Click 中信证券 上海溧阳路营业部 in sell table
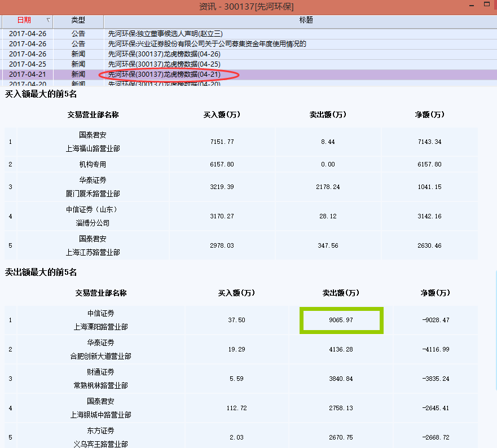 click(x=101, y=320)
